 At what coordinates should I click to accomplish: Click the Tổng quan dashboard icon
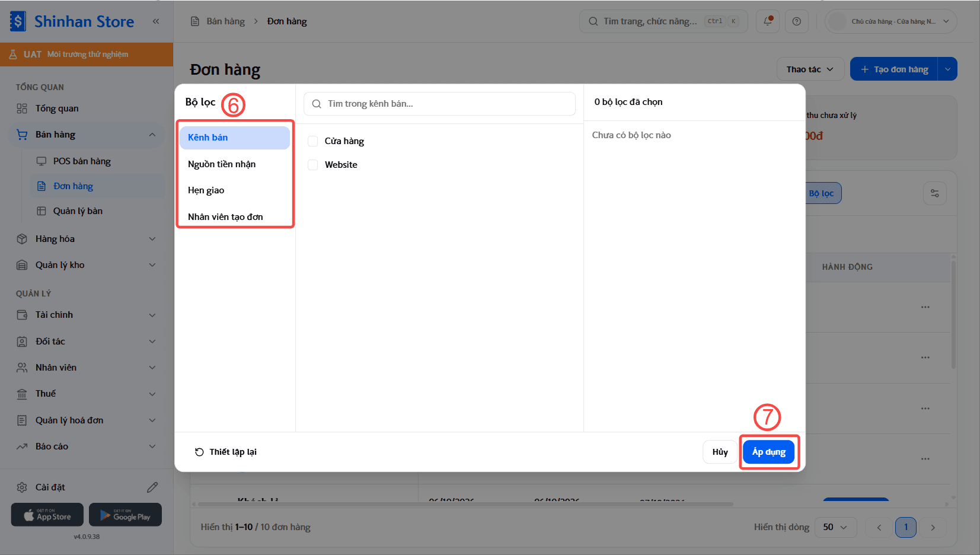(x=22, y=109)
